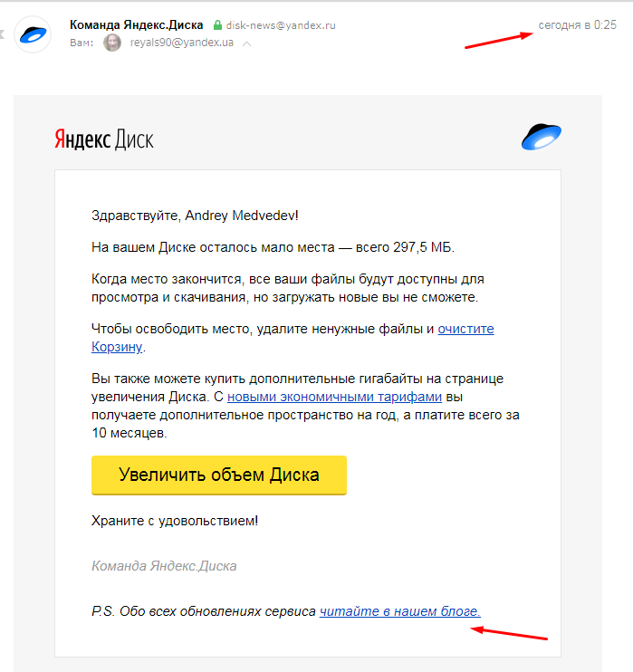Click the signature Команда Яндекс.Диска in italics
Image resolution: width=633 pixels, height=672 pixels.
[164, 566]
